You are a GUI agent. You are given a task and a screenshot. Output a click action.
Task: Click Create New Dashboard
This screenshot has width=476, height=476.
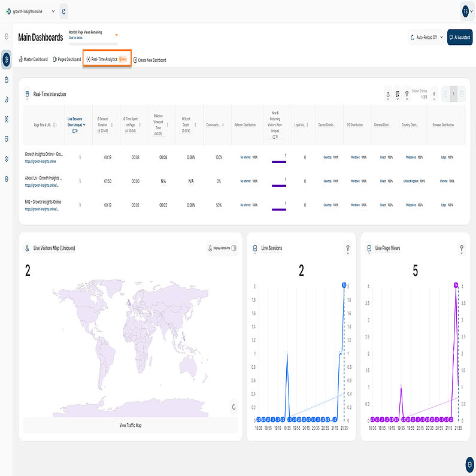150,60
